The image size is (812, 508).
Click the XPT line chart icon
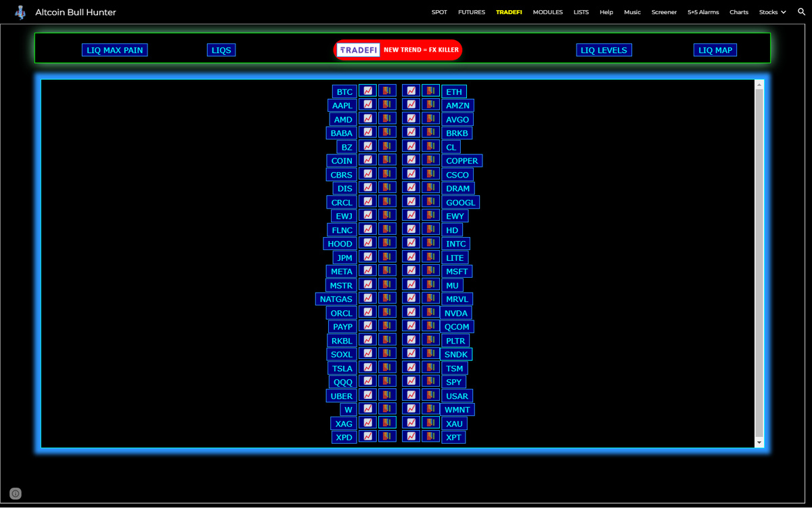411,436
